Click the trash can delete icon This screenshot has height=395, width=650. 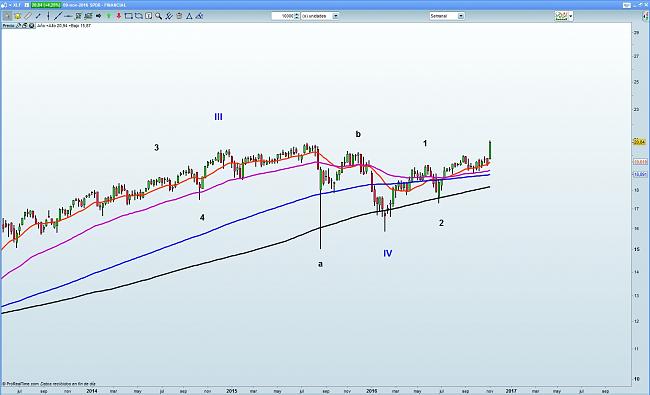tap(179, 16)
